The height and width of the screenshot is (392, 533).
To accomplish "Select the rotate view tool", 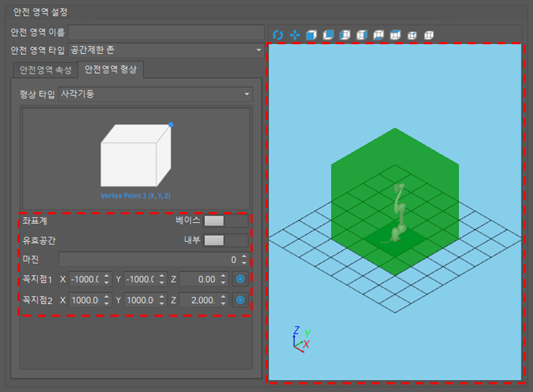I will pyautogui.click(x=278, y=35).
